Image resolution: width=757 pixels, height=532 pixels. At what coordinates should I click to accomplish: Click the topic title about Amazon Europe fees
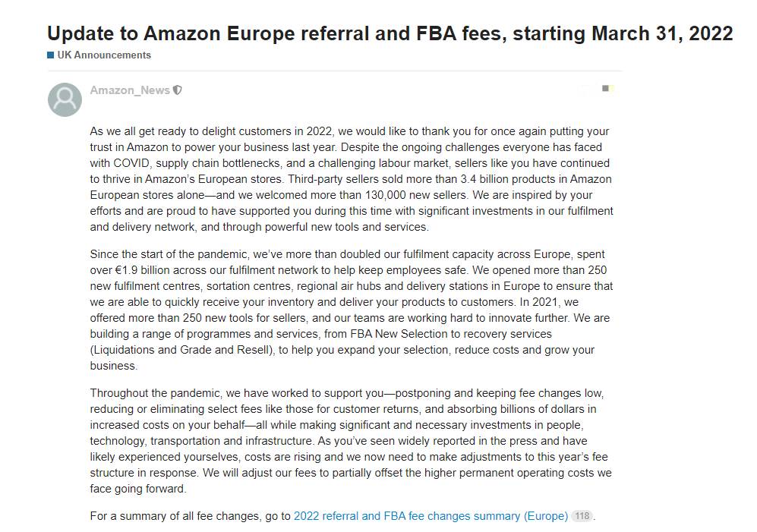[390, 33]
